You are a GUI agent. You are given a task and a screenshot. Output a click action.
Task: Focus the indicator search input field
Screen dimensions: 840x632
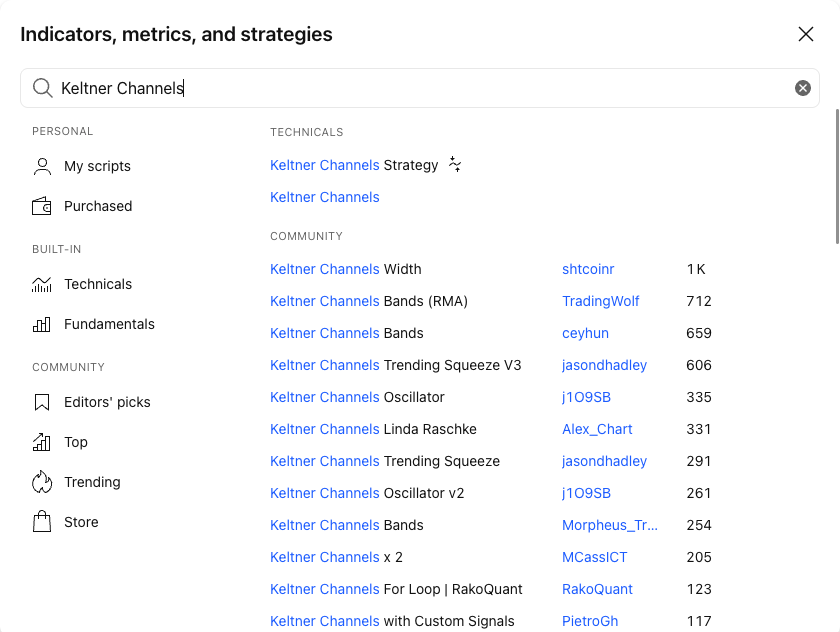(x=420, y=88)
